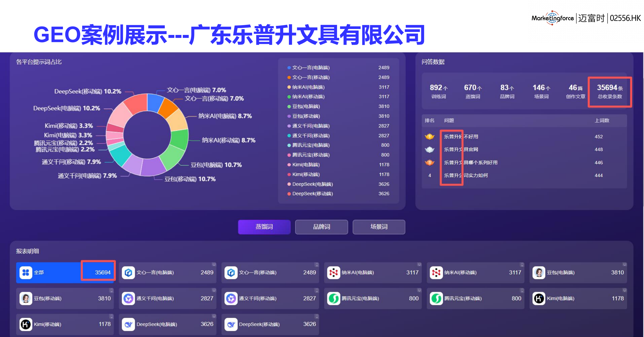Screen dimensions: 644x337
Task: Click the 上词数 column header
Action: pos(602,121)
